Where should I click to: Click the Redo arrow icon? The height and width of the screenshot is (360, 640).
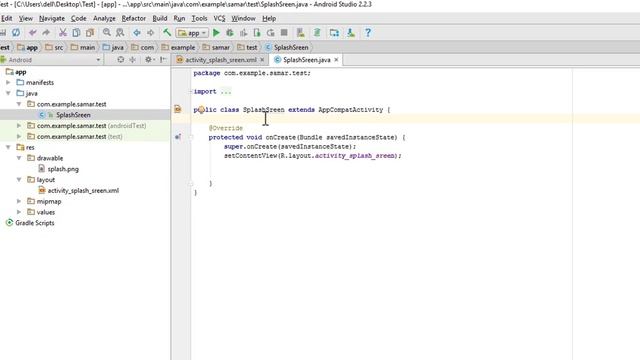46,33
